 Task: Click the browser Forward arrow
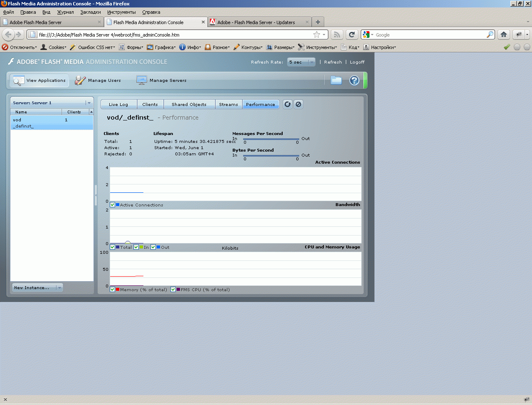[18, 34]
